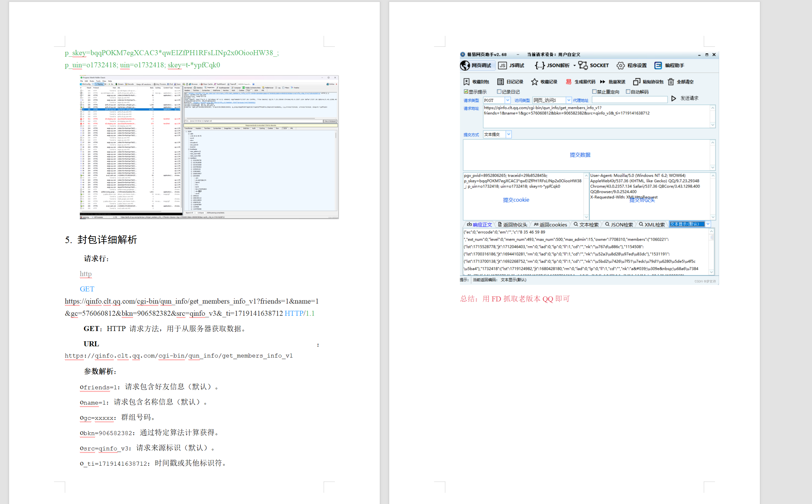This screenshot has height=504, width=812.
Task: Click the down arrow of cookie box scrollbar
Action: pos(586,217)
